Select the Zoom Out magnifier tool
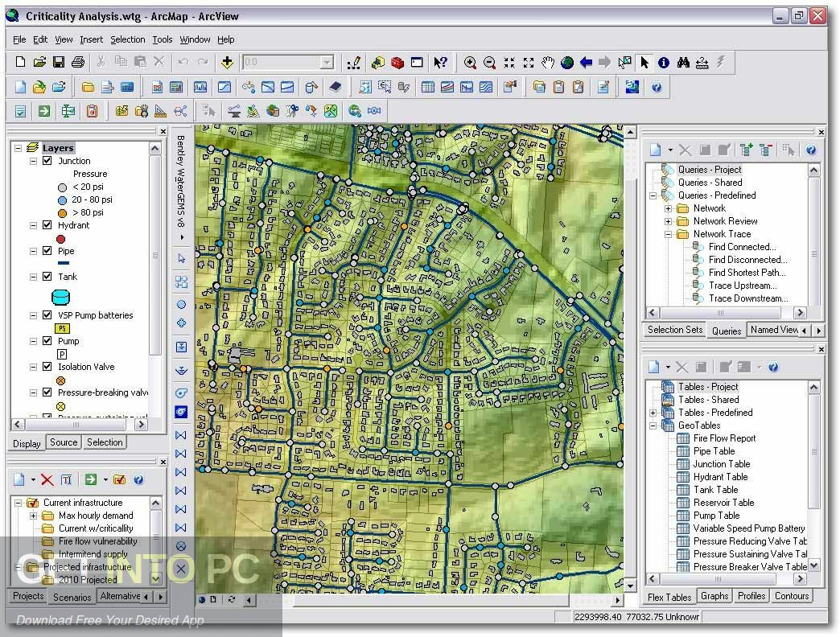The image size is (840, 637). (x=489, y=63)
